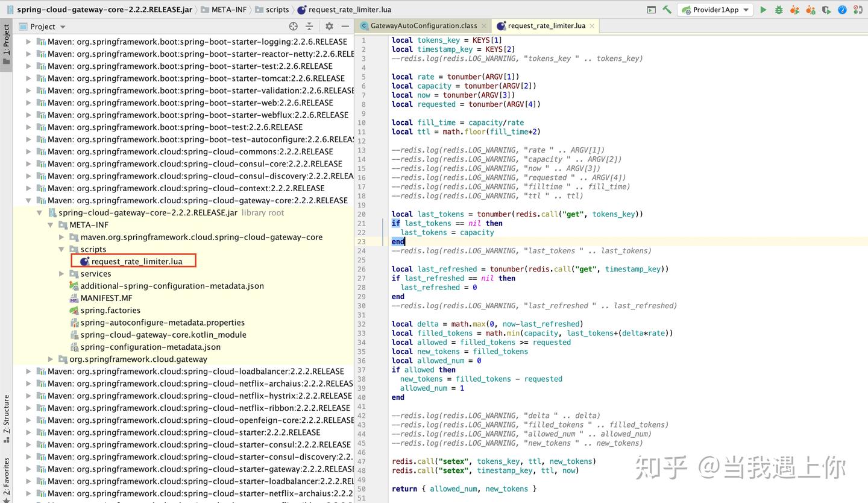Close the GatewayAutoConfiguration.class tab

pos(484,26)
